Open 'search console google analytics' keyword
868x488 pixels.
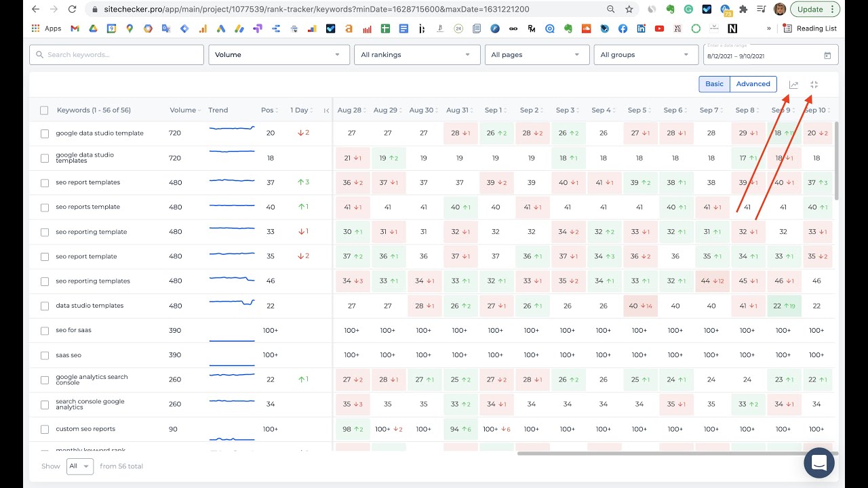[90, 405]
